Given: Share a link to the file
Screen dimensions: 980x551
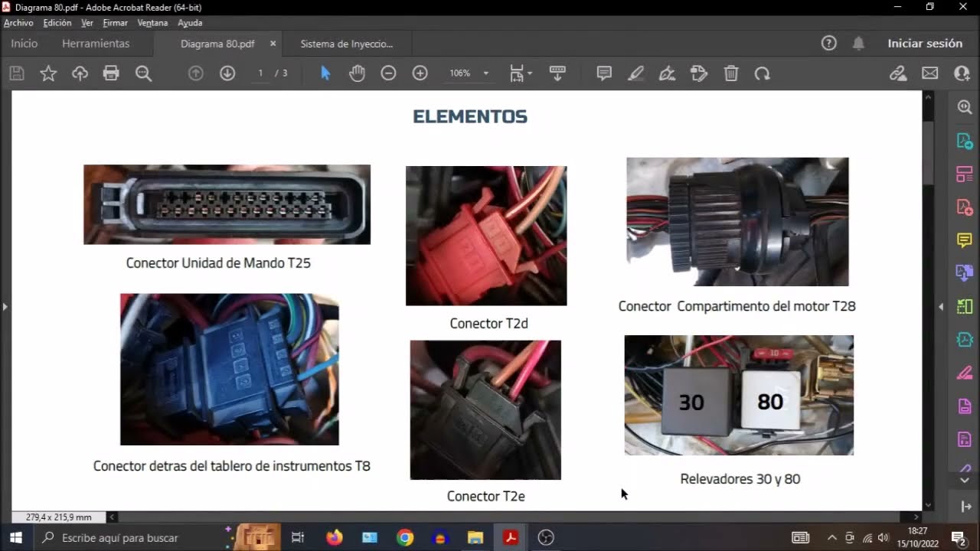Looking at the screenshot, I should 898,73.
